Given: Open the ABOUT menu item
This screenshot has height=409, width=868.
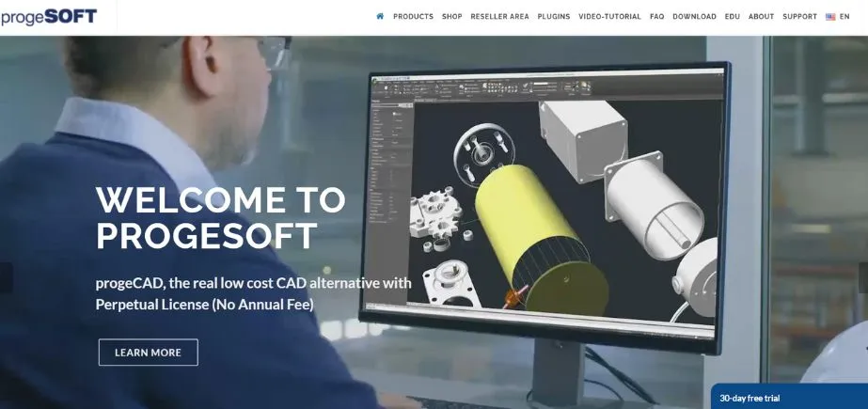Looking at the screenshot, I should click(x=761, y=17).
